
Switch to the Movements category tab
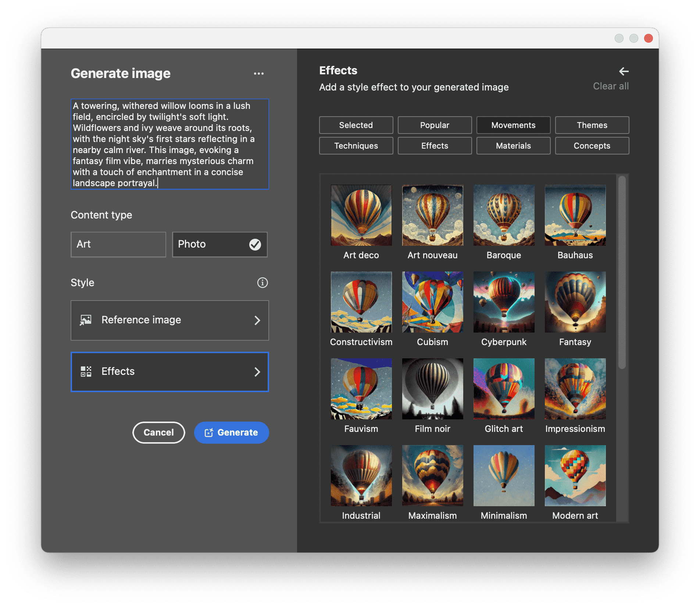[513, 125]
